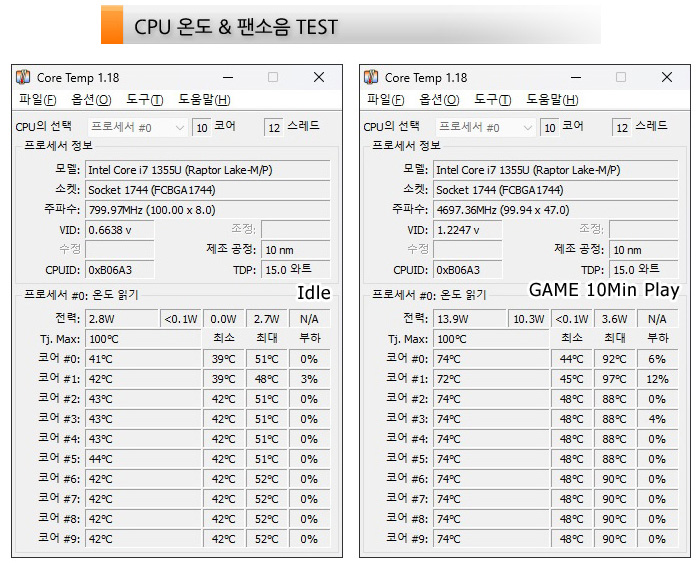Close the right Core Temp window
This screenshot has width=700, height=563.
coord(667,78)
